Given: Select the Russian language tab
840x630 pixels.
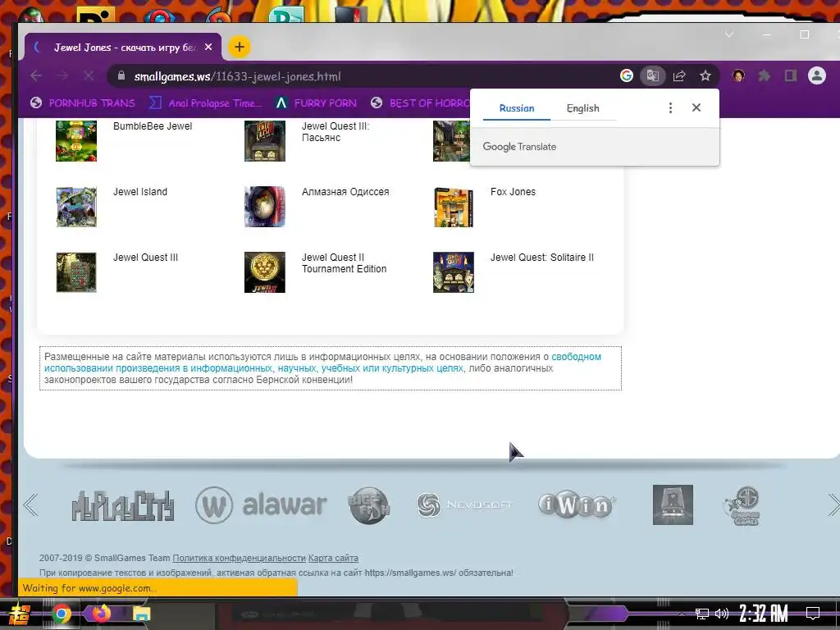Looking at the screenshot, I should click(517, 108).
